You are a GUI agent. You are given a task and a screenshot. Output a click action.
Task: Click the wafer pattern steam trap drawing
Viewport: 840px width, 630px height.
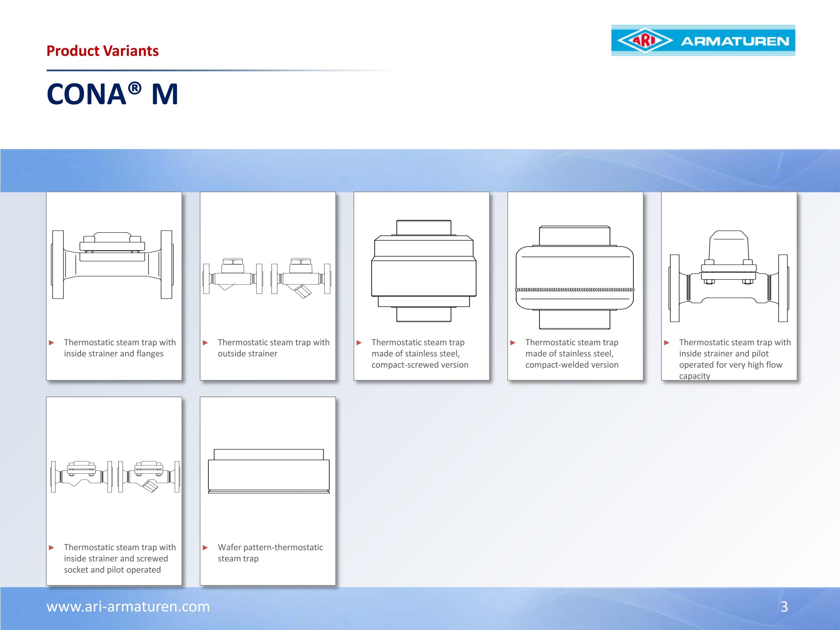point(269,471)
